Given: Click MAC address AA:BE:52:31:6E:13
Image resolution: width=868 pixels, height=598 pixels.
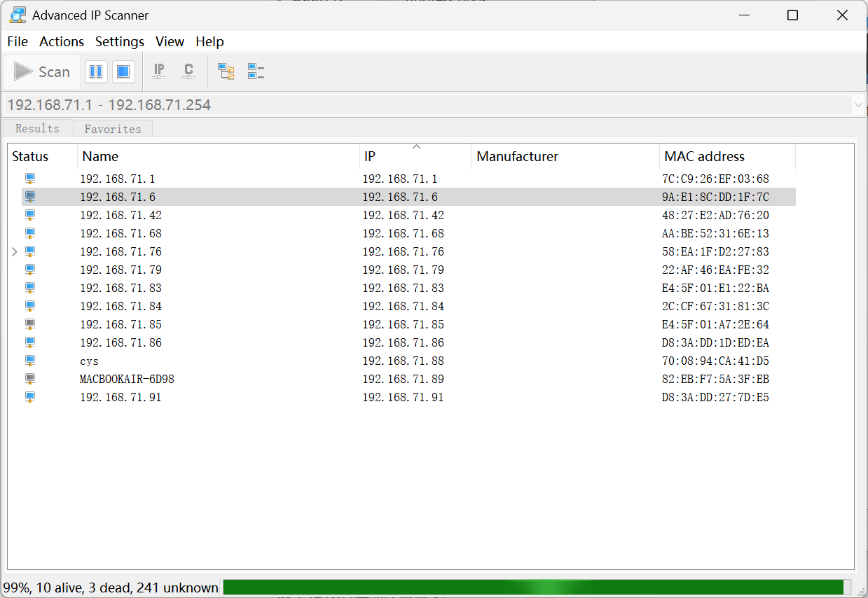Looking at the screenshot, I should pyautogui.click(x=715, y=233).
